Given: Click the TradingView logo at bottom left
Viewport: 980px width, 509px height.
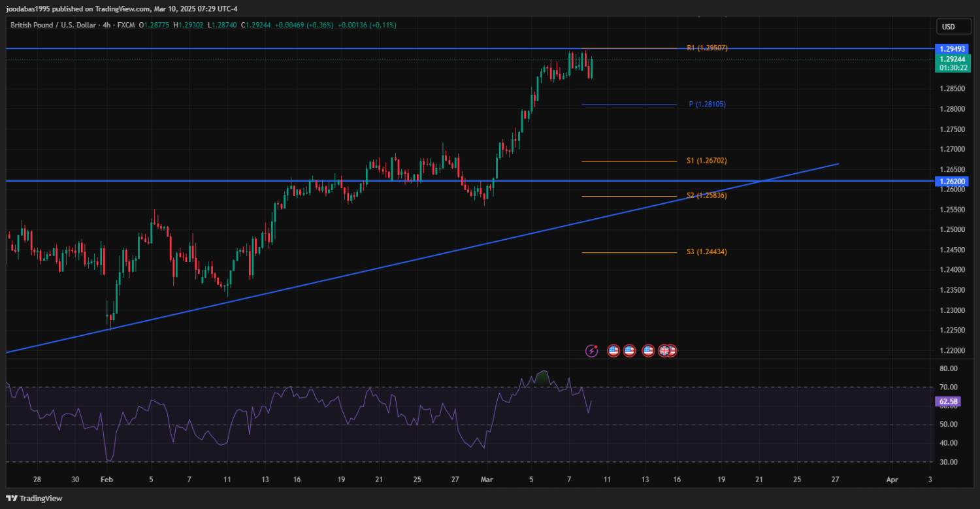Looking at the screenshot, I should click(x=32, y=499).
